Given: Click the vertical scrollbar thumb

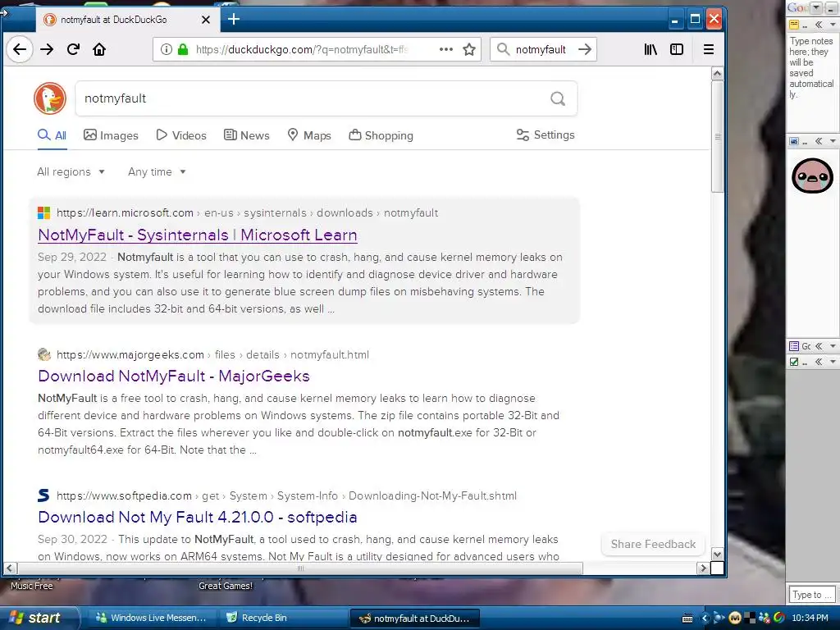Looking at the screenshot, I should [x=717, y=136].
